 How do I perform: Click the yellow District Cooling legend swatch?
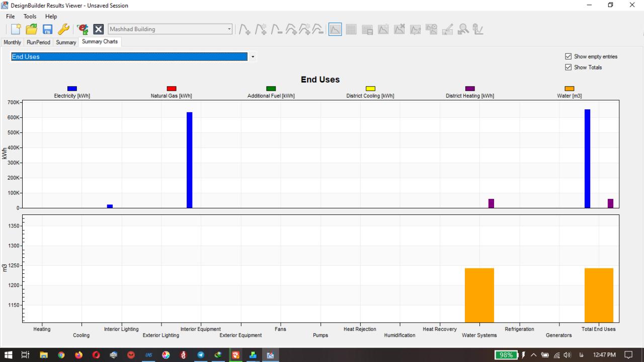[370, 89]
